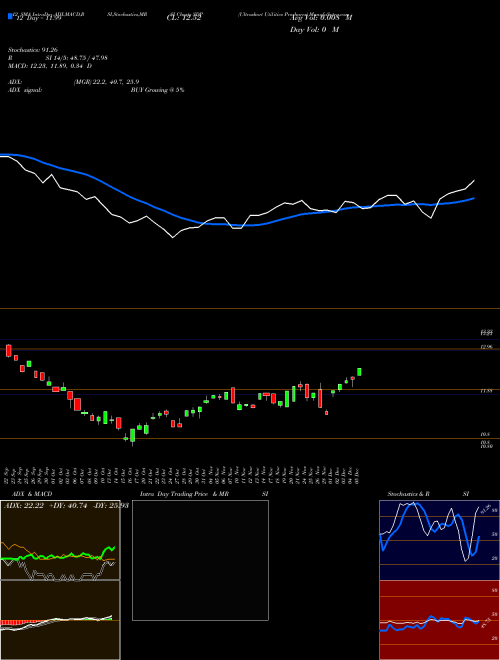The height and width of the screenshot is (660, 500).
Task: Select the 'ADX: 22.22' value in the ADX panel
Action: 24,506
